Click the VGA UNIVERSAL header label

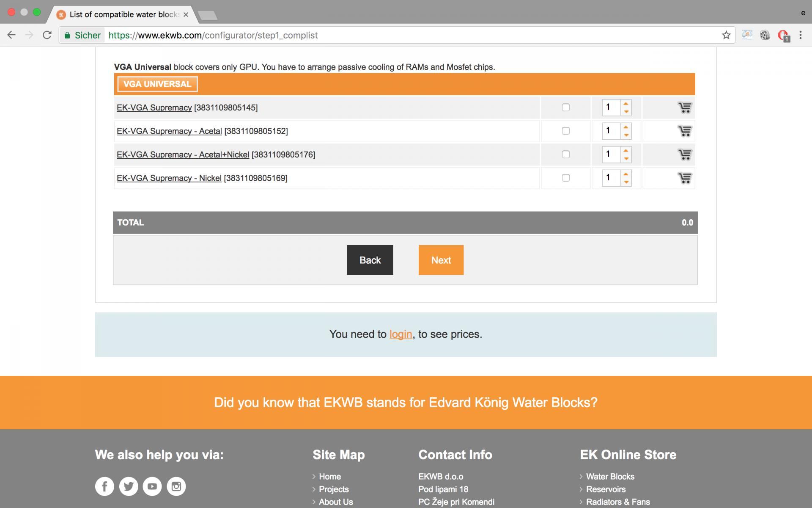(x=157, y=84)
